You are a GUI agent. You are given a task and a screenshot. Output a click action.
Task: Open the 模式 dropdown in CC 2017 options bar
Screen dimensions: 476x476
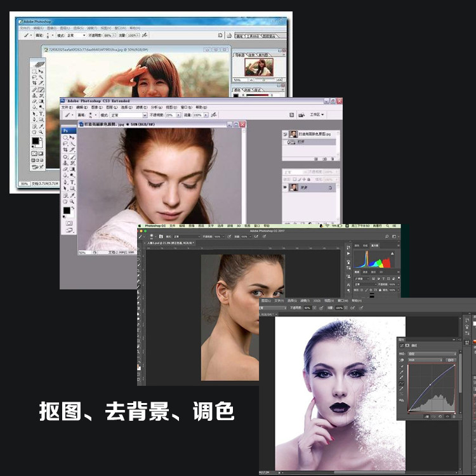(187, 237)
